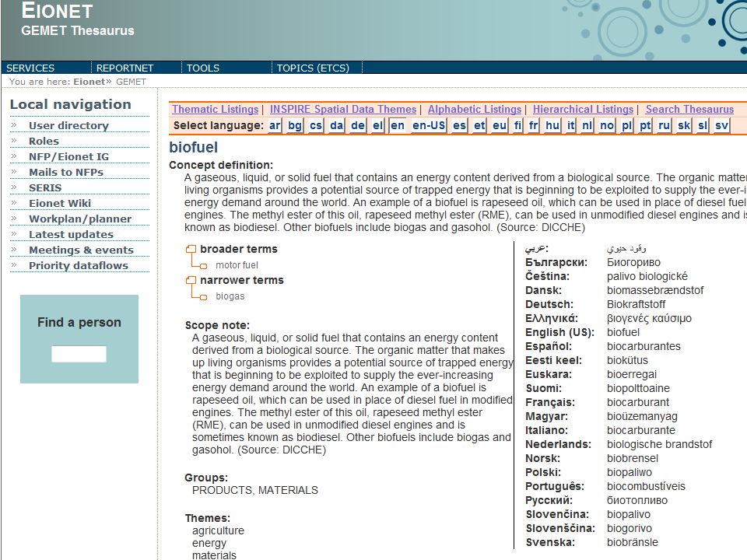Screen dimensions: 747x560
Task: Click the motor fuel node icon
Action: [x=203, y=266]
